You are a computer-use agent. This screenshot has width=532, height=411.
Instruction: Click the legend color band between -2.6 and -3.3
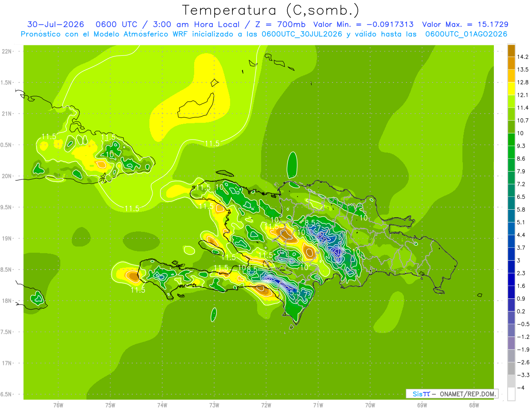[x=511, y=368]
